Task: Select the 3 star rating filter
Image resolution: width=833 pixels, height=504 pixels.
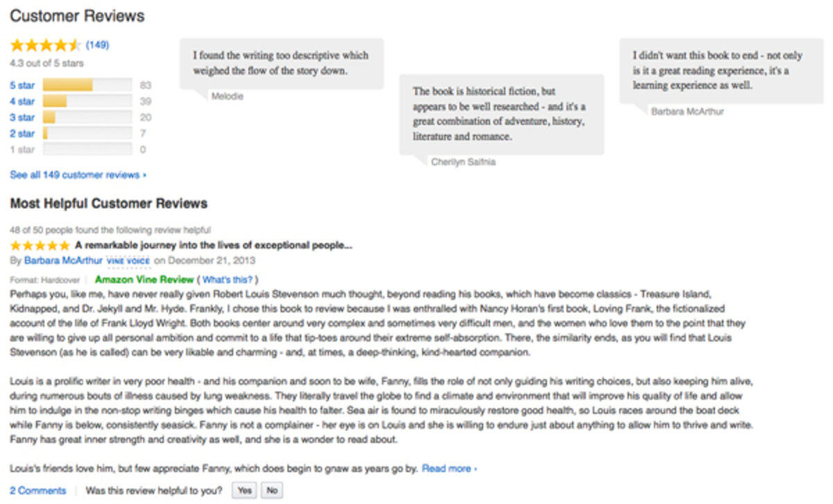Action: pyautogui.click(x=22, y=117)
